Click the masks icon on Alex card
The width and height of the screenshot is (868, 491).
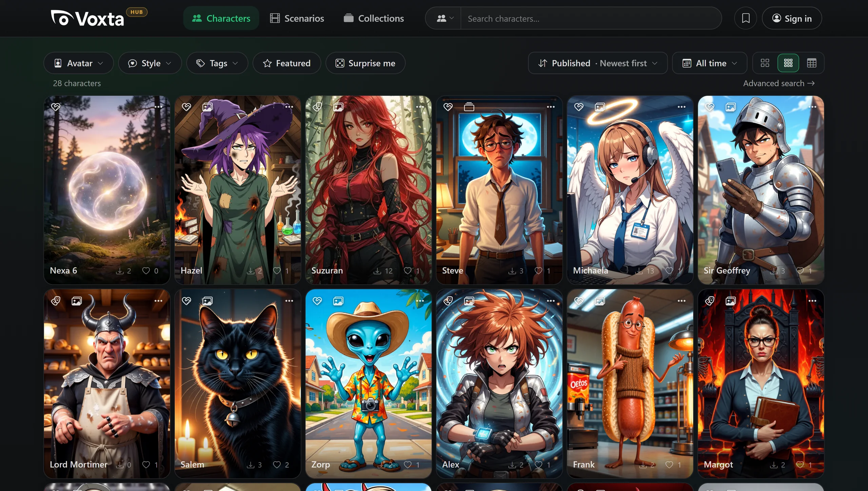click(x=448, y=301)
